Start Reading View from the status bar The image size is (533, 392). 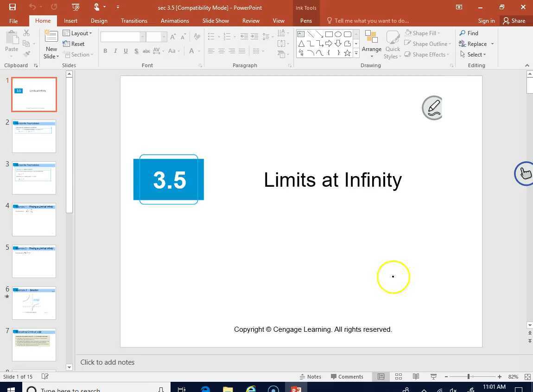point(416,376)
